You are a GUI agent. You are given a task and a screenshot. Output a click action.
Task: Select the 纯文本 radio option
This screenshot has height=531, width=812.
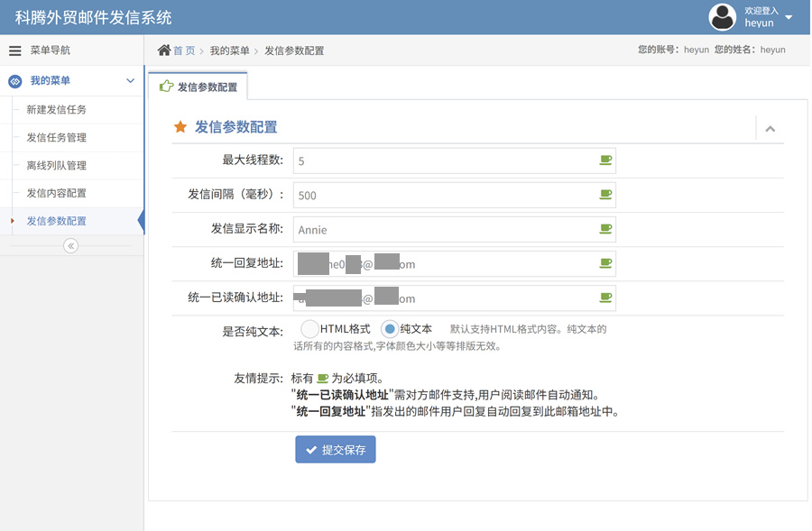[390, 329]
